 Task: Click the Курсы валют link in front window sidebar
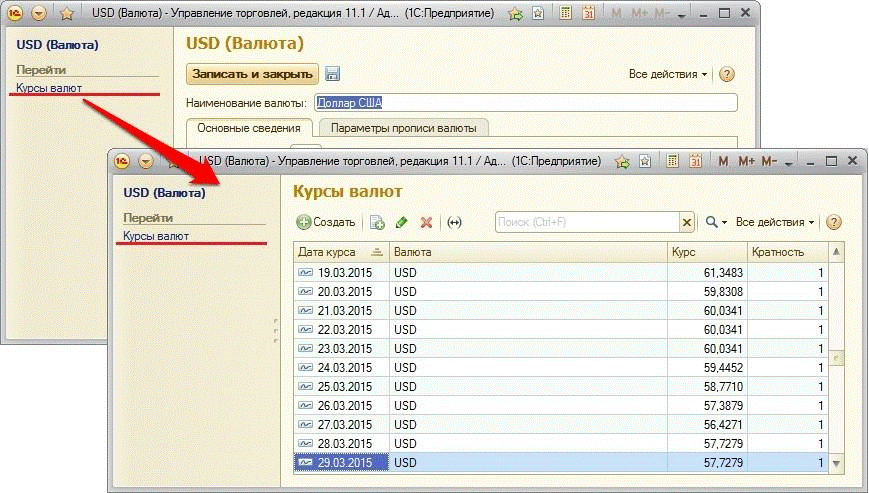click(156, 236)
